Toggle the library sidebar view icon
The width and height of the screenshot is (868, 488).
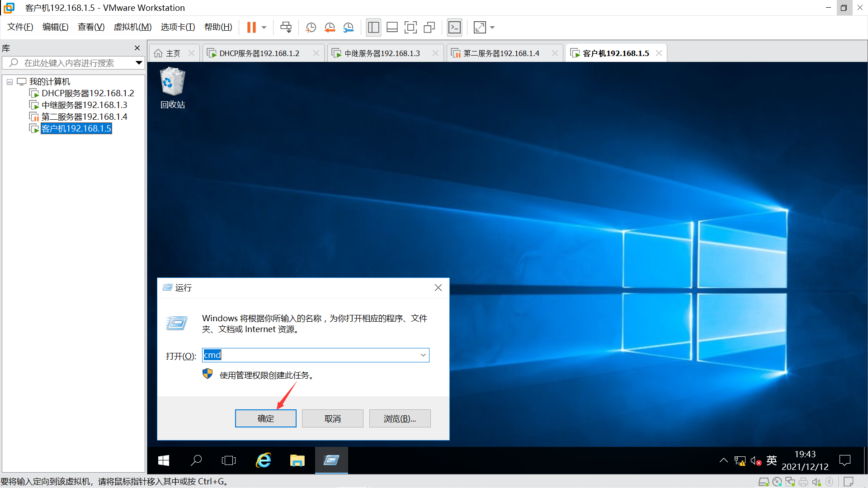[x=373, y=28]
